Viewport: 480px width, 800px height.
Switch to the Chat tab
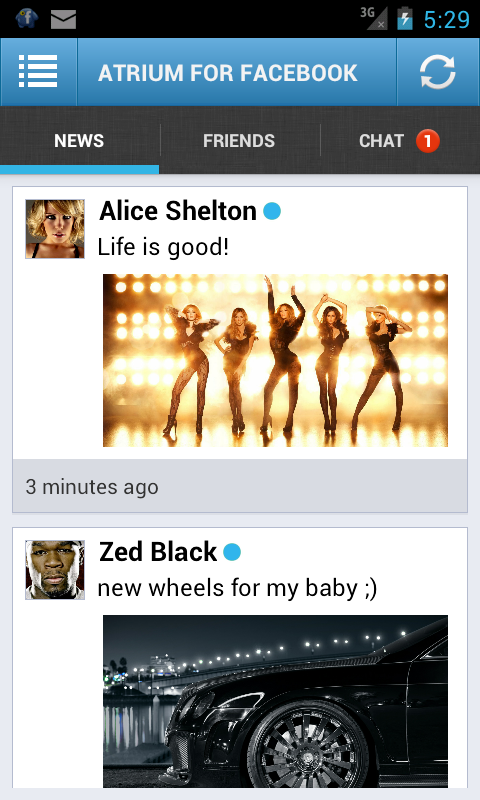(x=400, y=141)
